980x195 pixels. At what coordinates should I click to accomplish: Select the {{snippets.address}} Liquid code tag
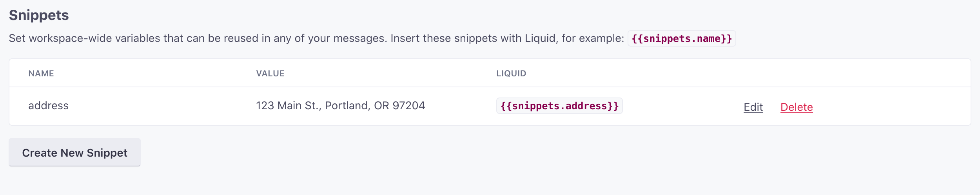(x=559, y=106)
